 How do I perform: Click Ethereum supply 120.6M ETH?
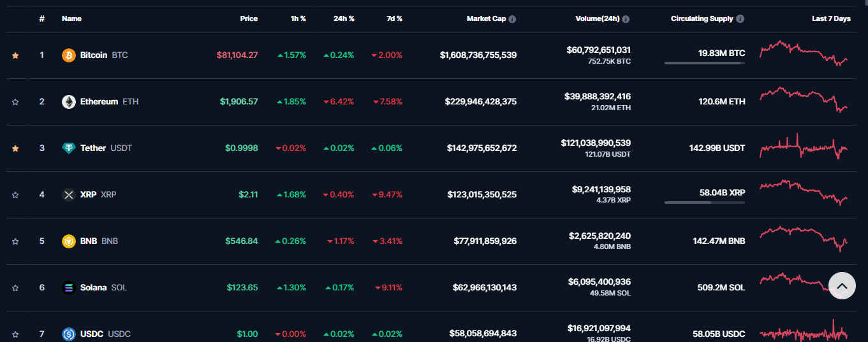click(723, 102)
